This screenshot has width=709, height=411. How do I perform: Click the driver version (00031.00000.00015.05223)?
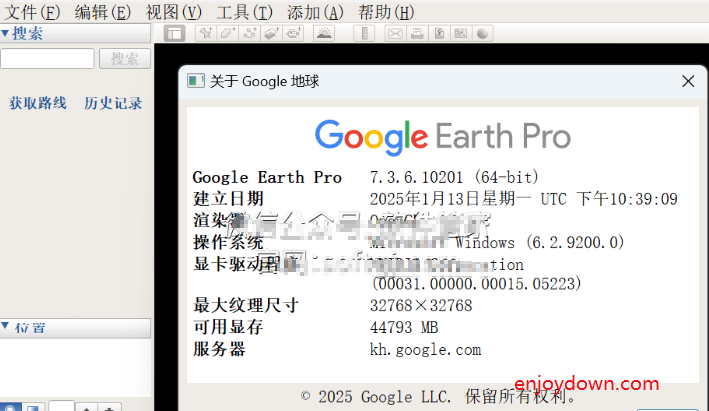pyautogui.click(x=476, y=284)
